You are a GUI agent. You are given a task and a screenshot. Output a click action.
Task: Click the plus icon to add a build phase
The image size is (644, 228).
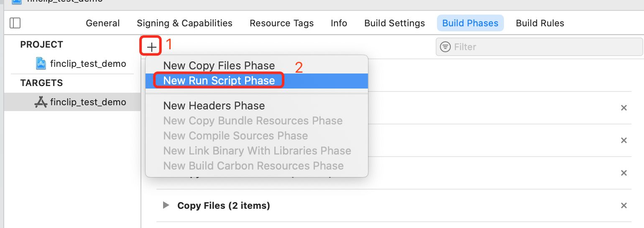pyautogui.click(x=151, y=47)
